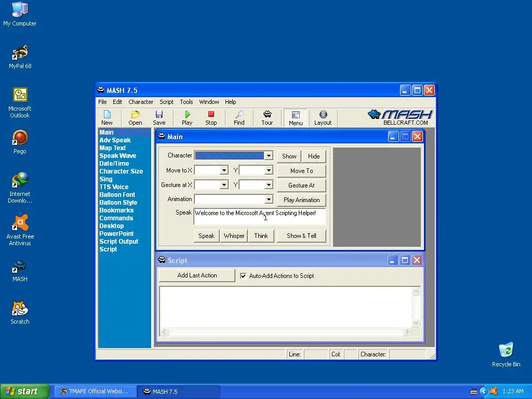The height and width of the screenshot is (399, 532).
Task: Click the Think button
Action: pyautogui.click(x=261, y=236)
